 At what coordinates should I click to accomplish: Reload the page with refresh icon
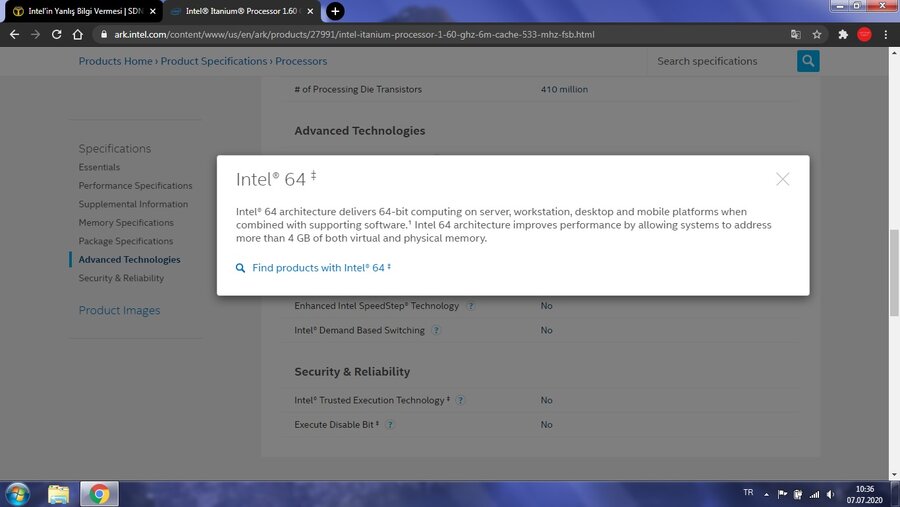[56, 34]
